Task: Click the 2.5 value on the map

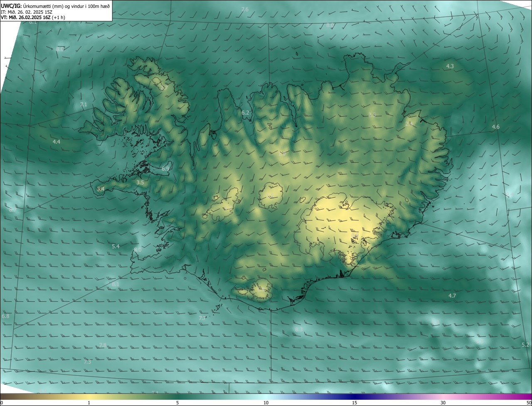Action: [372, 115]
